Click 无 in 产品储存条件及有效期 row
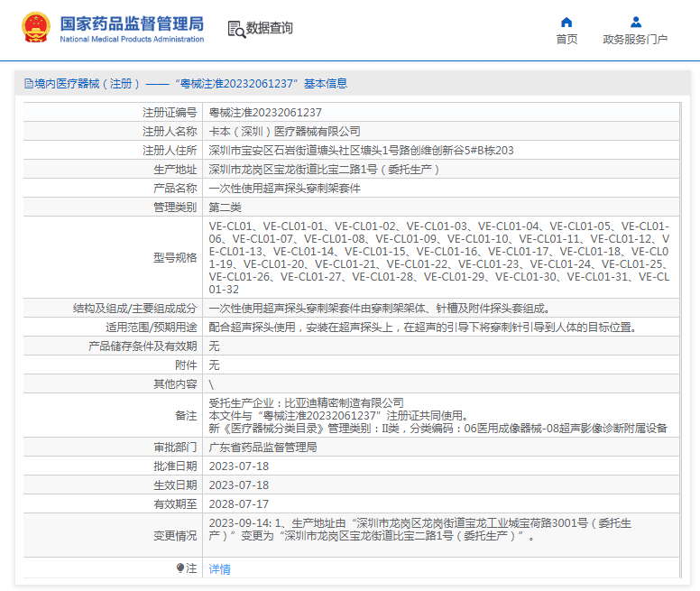The height and width of the screenshot is (591, 700). (x=215, y=346)
